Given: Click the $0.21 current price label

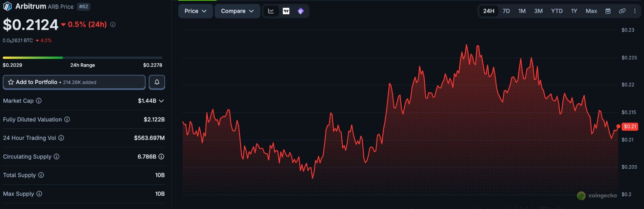Looking at the screenshot, I should click(x=630, y=127).
